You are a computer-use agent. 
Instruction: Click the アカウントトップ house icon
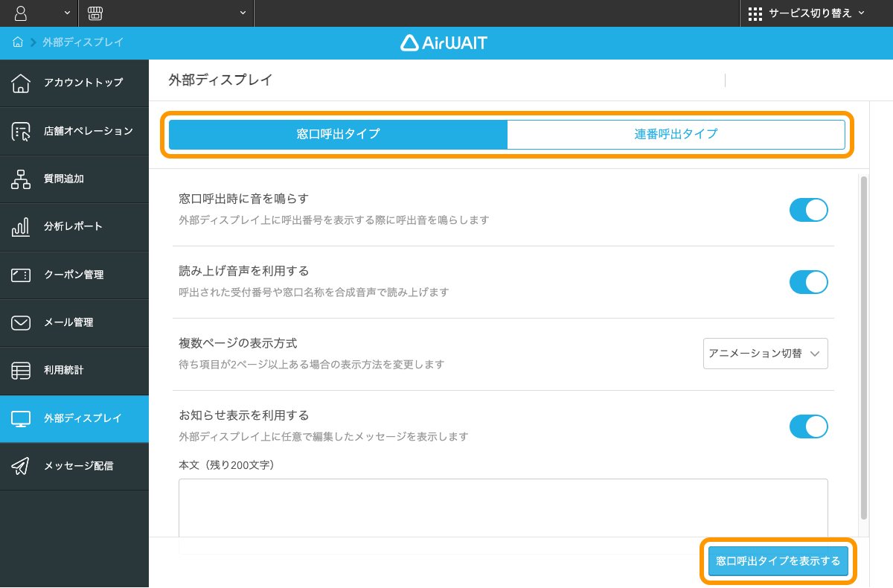point(21,83)
